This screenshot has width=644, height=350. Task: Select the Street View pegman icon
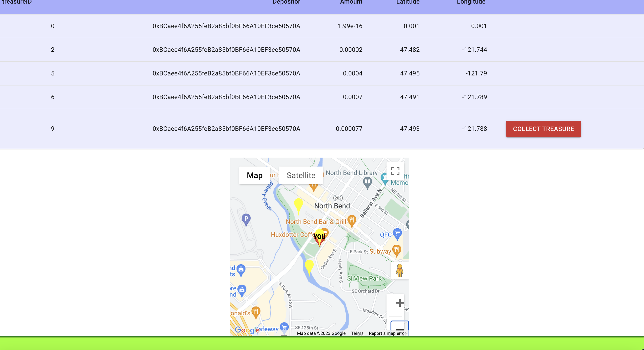pyautogui.click(x=399, y=271)
